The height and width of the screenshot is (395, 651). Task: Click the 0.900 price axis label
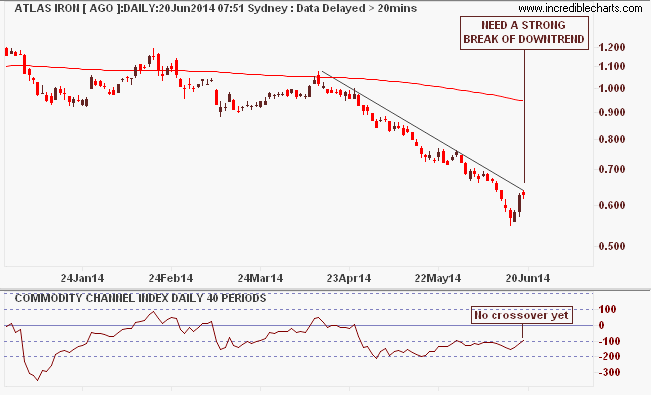pos(612,112)
